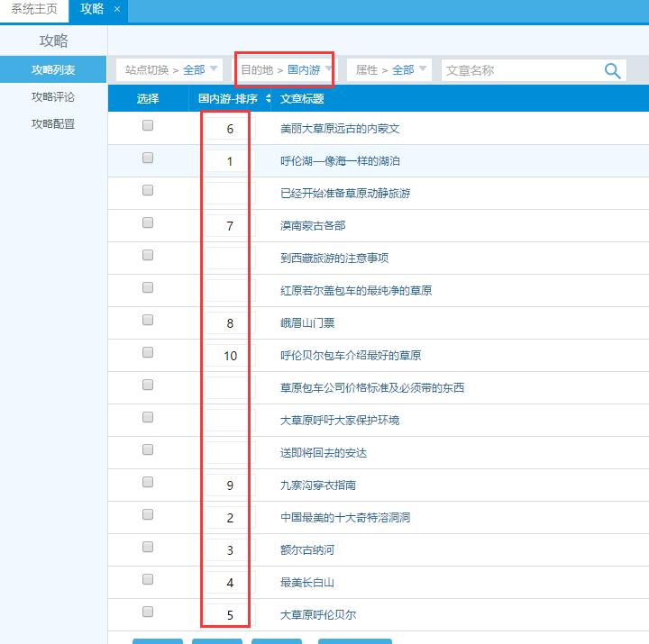Screen dimensions: 649x644
Task: Expand the 目的地 国内游 dropdown
Action: pos(285,70)
